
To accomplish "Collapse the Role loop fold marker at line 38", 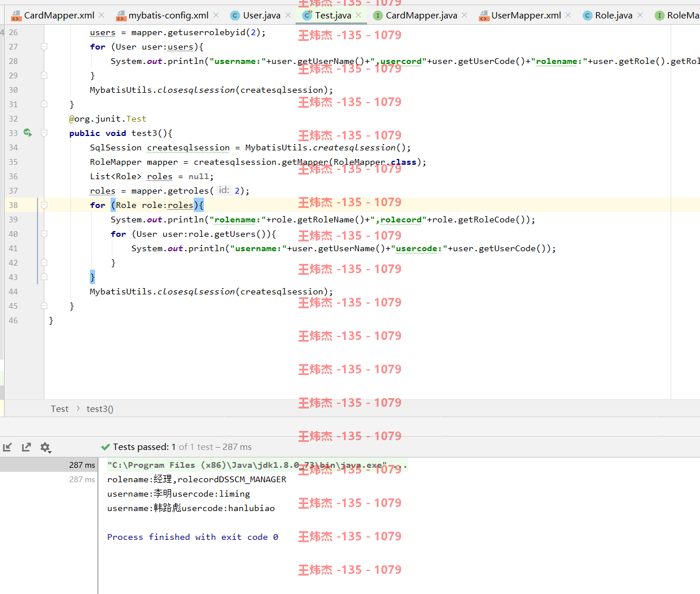I will click(x=44, y=205).
